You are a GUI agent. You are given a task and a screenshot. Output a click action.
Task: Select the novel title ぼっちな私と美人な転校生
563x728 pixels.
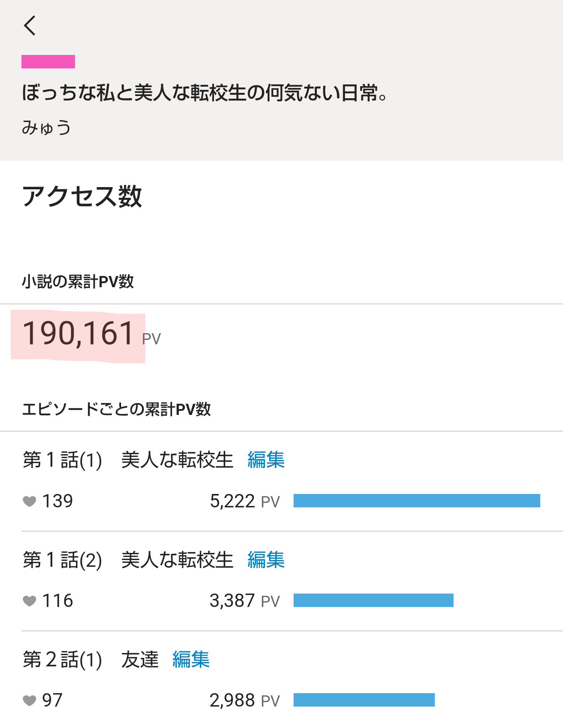204,93
